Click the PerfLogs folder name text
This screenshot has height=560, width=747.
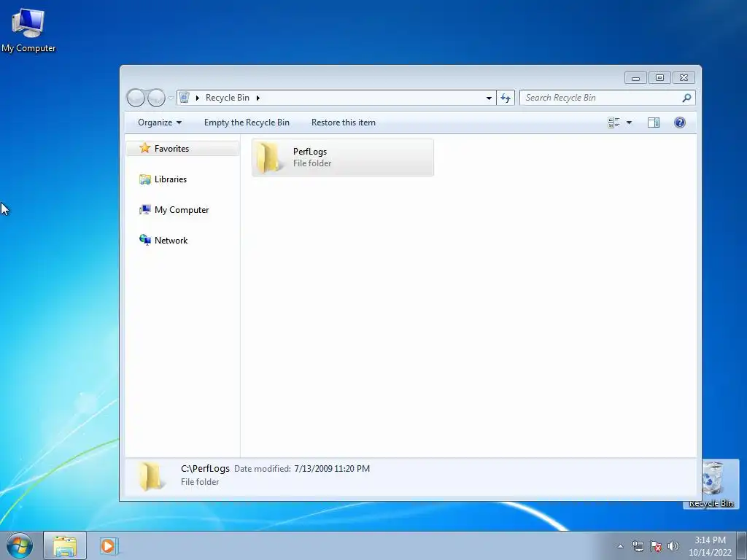[x=309, y=152]
